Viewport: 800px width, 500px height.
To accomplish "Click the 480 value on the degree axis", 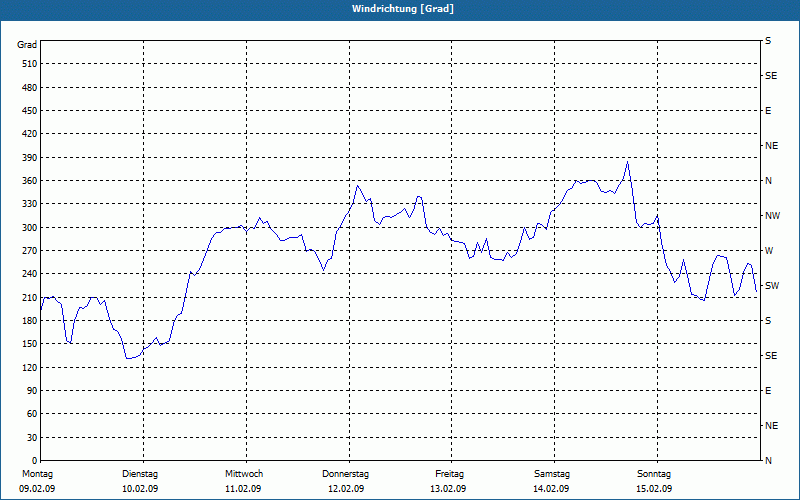I will click(30, 87).
